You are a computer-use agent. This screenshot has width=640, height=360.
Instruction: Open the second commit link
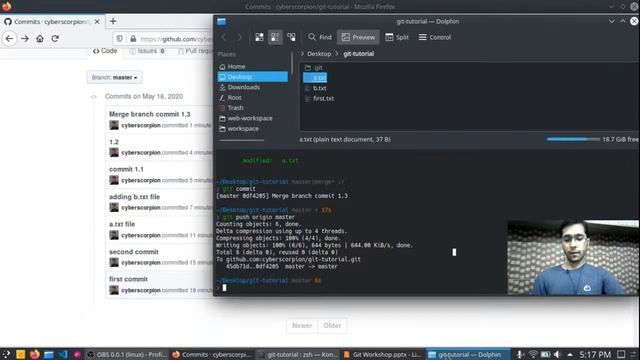[133, 252]
